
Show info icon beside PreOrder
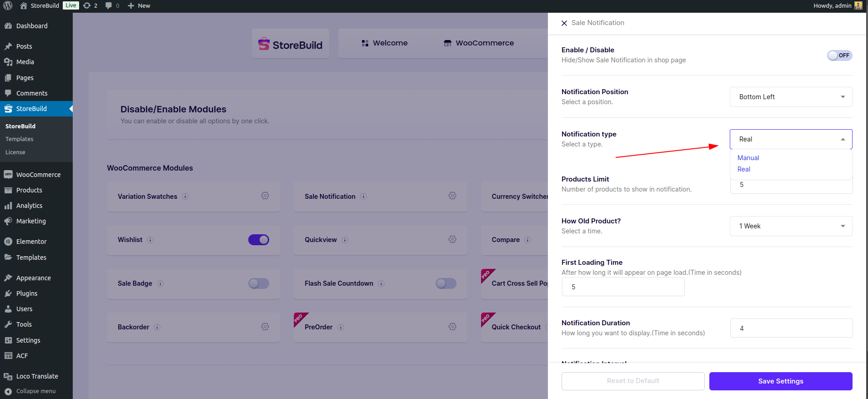pyautogui.click(x=341, y=328)
